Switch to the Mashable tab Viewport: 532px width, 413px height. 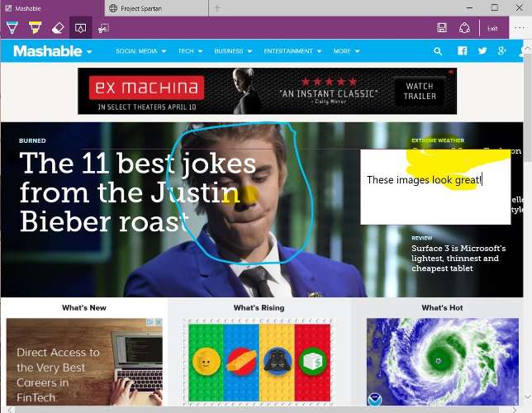coord(53,8)
